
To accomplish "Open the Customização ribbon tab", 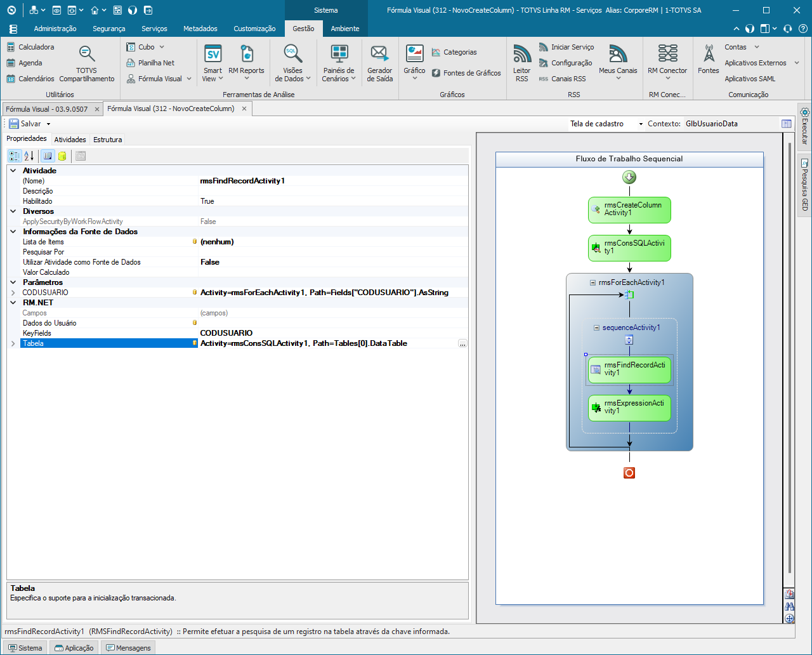I will click(x=254, y=29).
